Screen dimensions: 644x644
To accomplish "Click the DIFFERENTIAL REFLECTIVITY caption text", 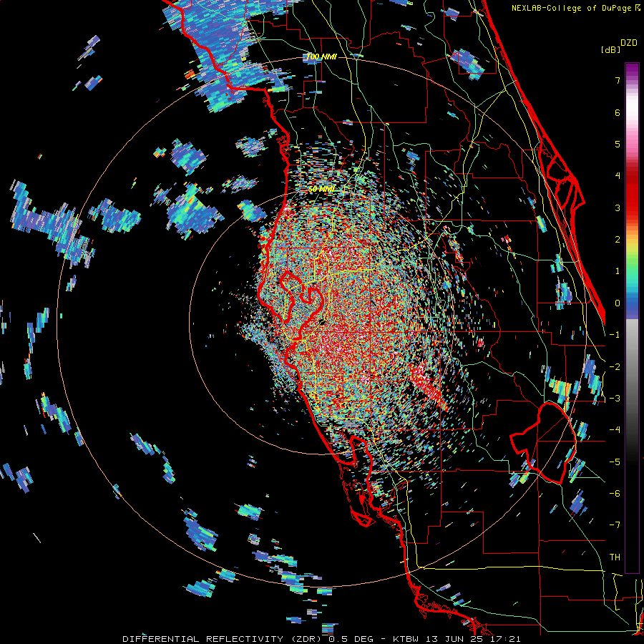I will click(203, 639).
